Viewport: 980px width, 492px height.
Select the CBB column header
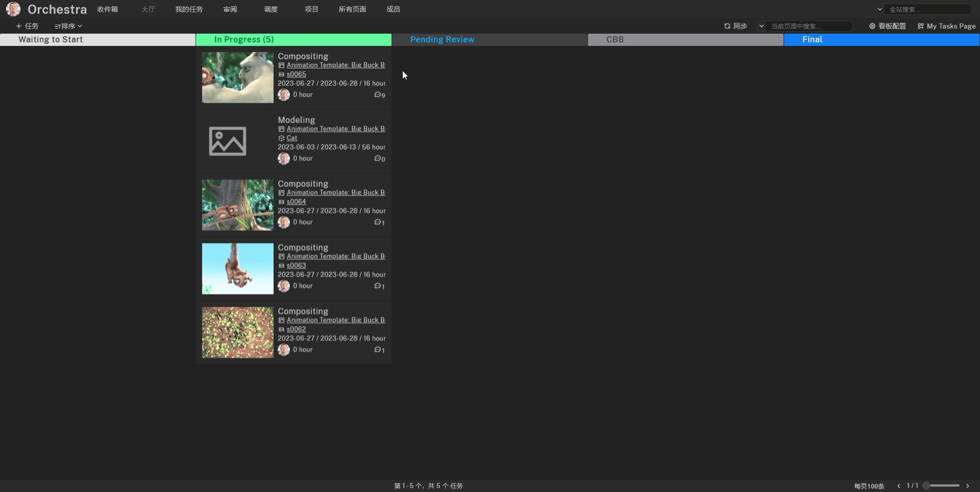tap(685, 40)
